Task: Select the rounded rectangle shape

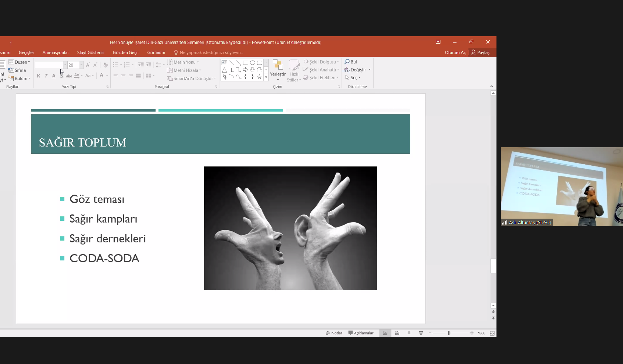Action: click(x=259, y=63)
